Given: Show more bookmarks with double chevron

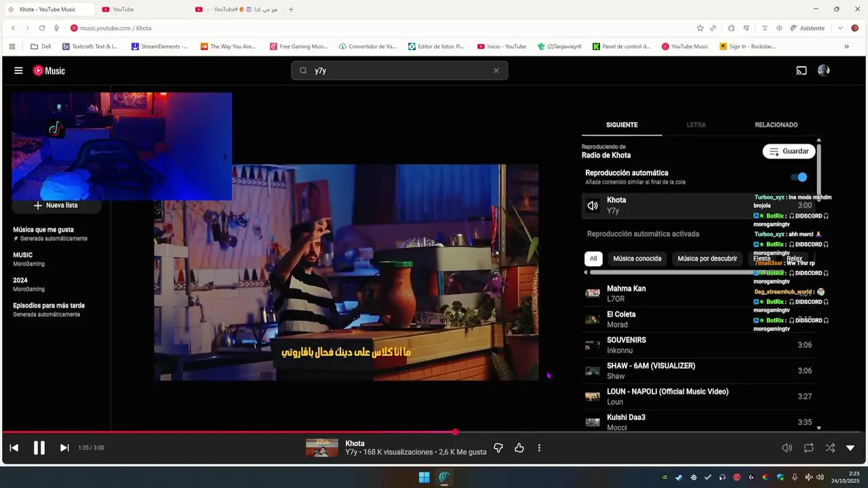Looking at the screenshot, I should pos(846,47).
